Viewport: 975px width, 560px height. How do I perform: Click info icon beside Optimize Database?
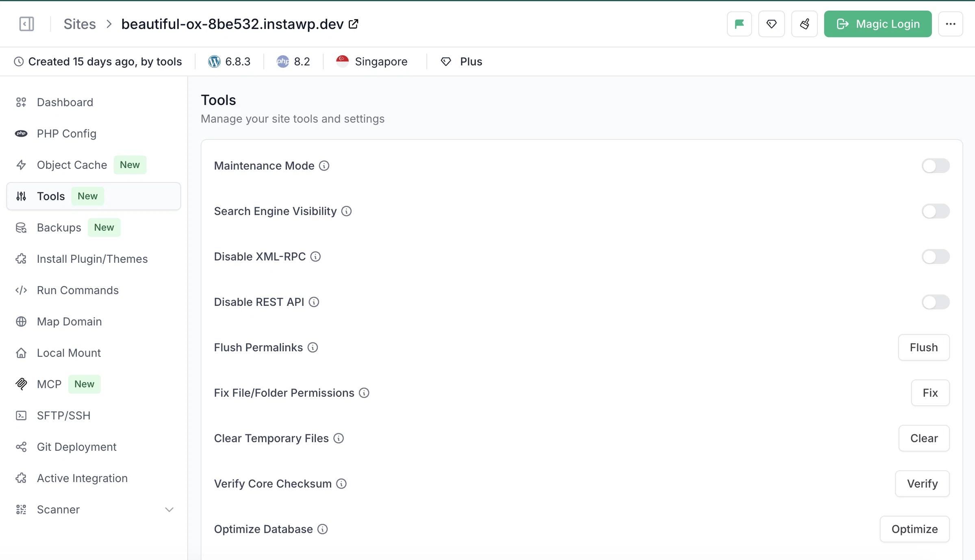click(322, 529)
